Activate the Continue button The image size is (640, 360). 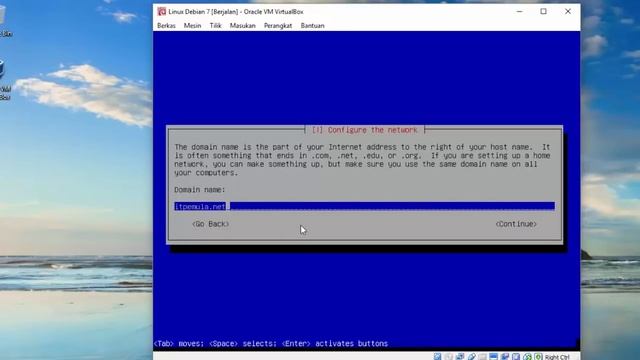coord(516,224)
